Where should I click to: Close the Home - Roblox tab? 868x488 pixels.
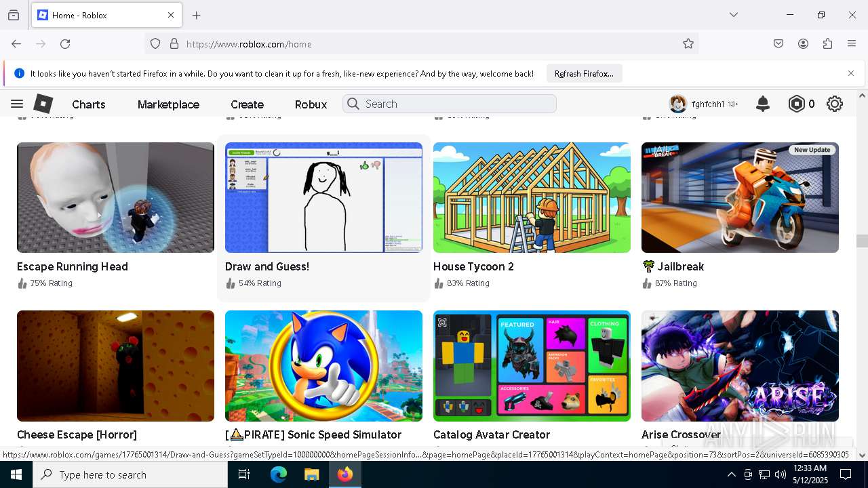tap(171, 15)
